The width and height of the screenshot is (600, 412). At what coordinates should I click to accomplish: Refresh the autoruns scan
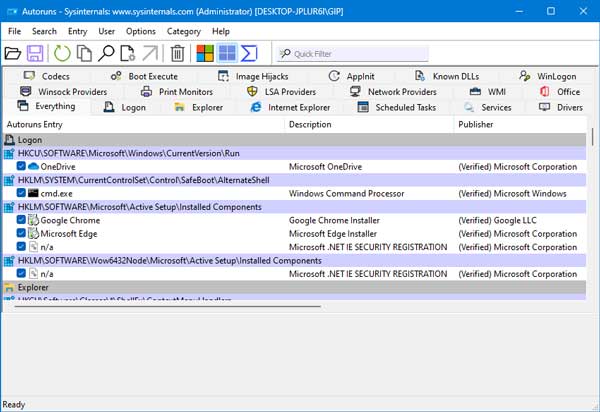pyautogui.click(x=62, y=53)
